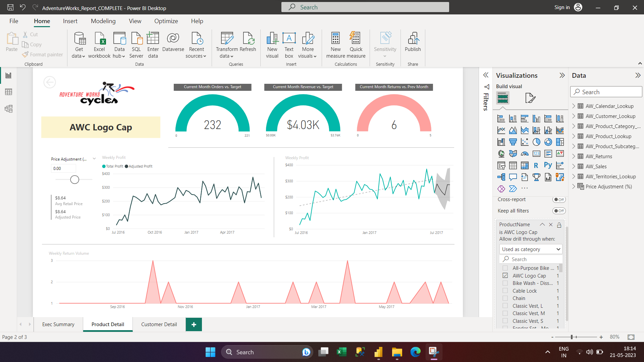Insert a New visual
The image size is (644, 362).
coord(272,45)
